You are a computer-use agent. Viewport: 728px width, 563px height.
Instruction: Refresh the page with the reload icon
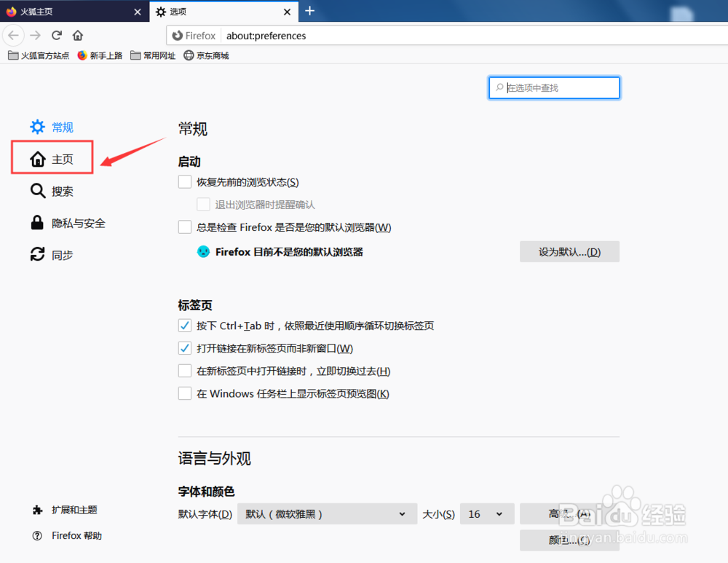tap(57, 35)
